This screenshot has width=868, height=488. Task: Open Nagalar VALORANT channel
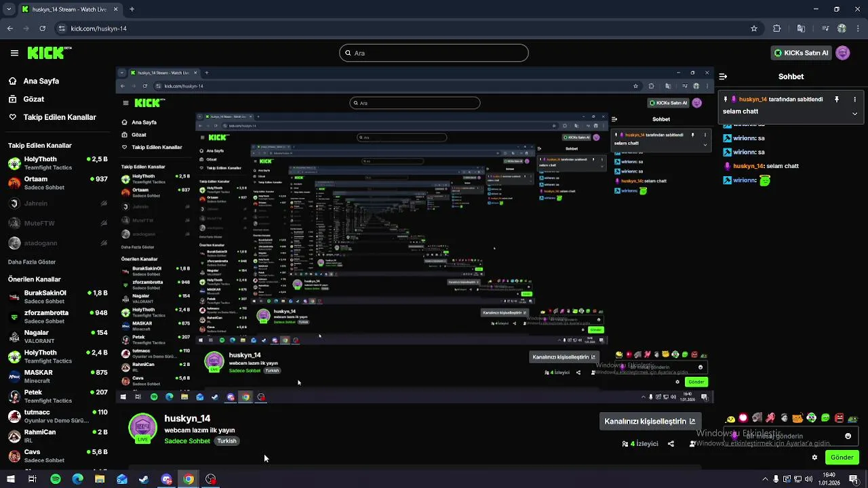click(58, 337)
